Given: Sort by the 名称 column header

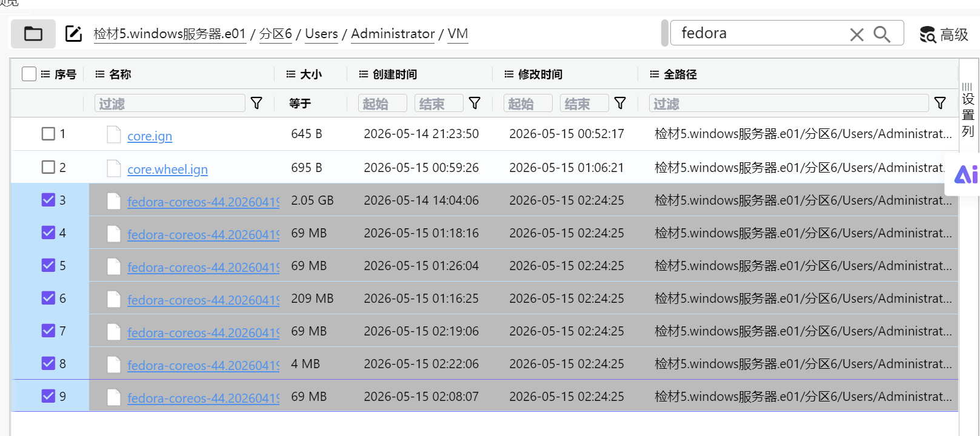Looking at the screenshot, I should (120, 74).
